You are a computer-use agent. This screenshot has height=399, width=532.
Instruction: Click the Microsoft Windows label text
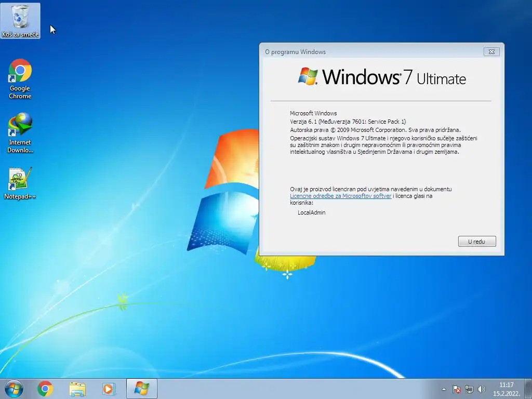313,113
